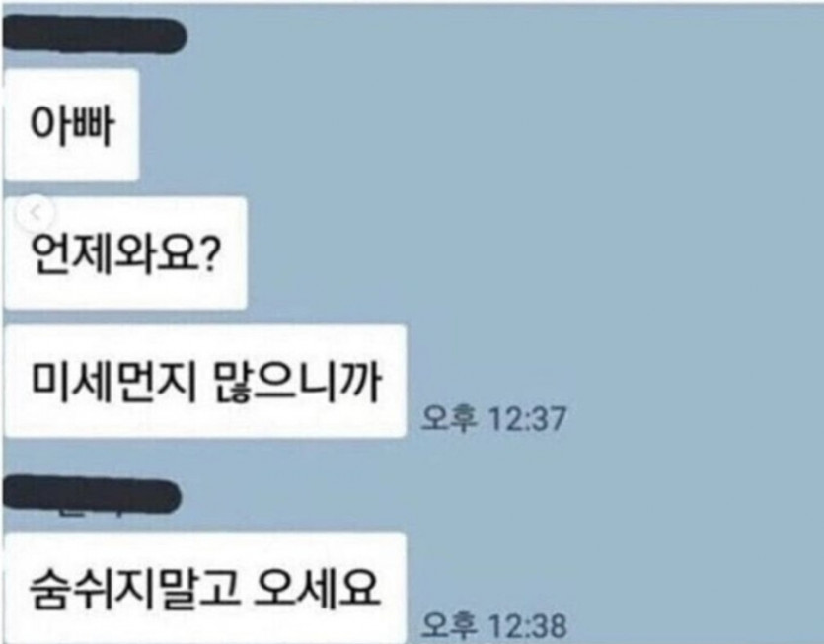Click the "12:38" digits of the last timestamp

click(x=528, y=626)
